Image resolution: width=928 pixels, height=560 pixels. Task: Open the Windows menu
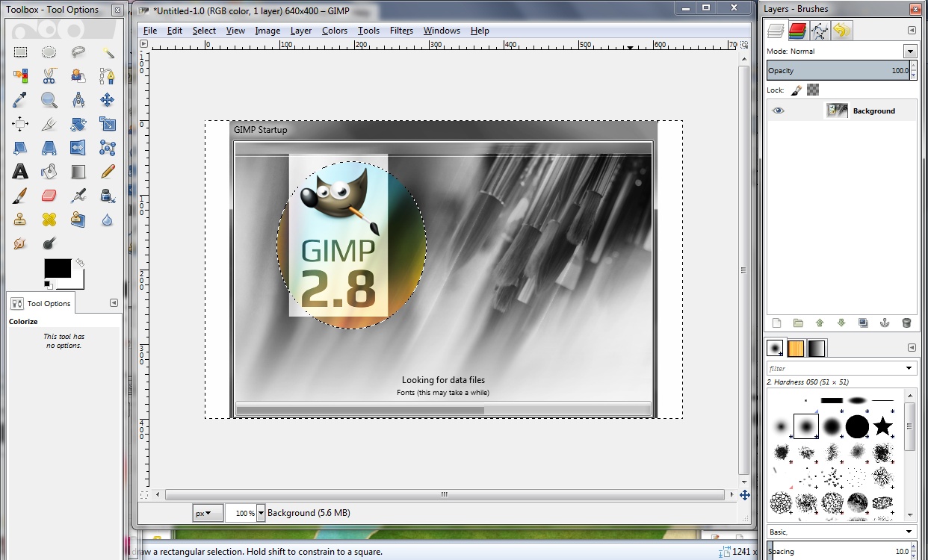(x=442, y=31)
